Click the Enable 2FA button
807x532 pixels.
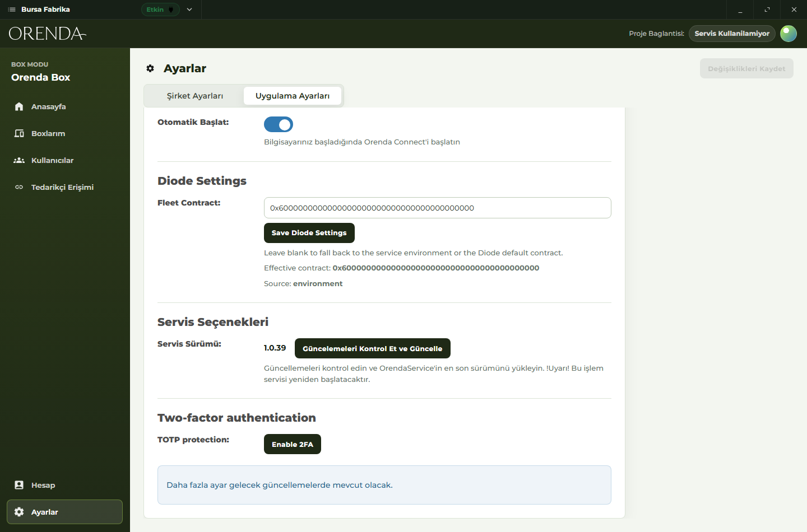(293, 444)
